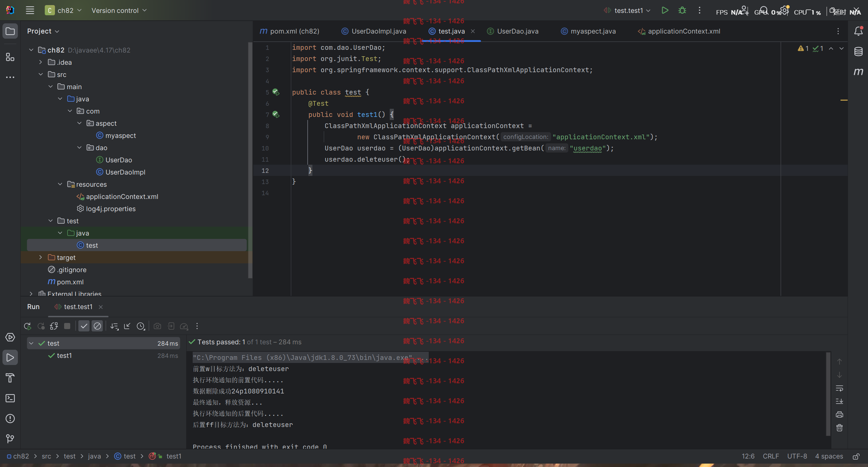Go to line 12:6 position indicator
This screenshot has width=868, height=467.
[x=748, y=456]
